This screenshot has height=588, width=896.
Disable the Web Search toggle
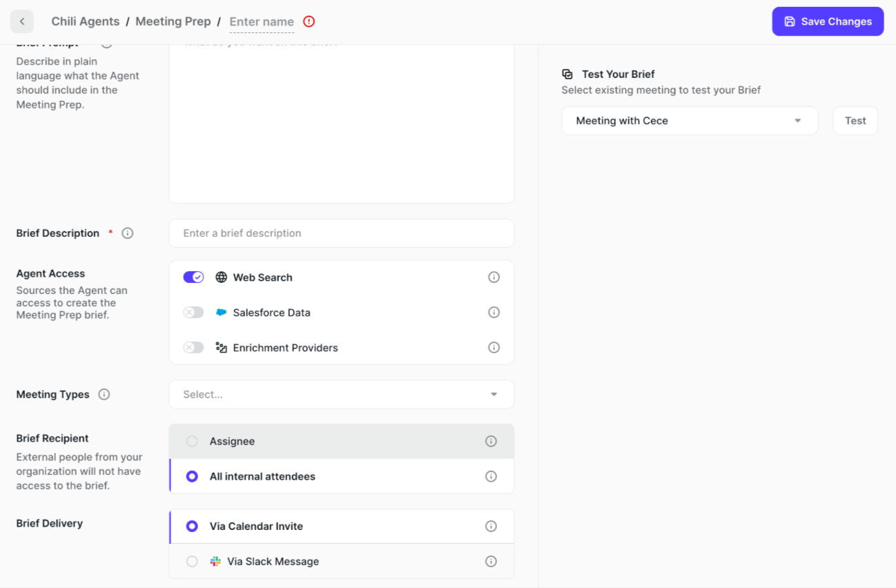[x=193, y=277]
